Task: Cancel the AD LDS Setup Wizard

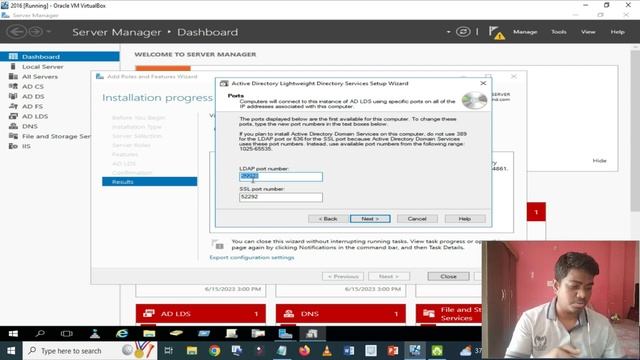Action: point(417,219)
